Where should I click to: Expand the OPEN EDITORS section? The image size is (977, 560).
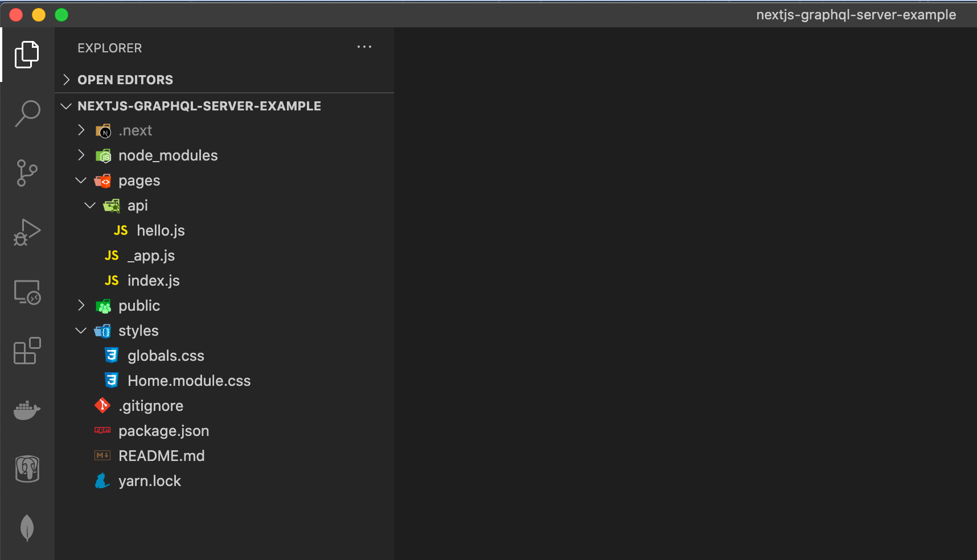tap(125, 80)
